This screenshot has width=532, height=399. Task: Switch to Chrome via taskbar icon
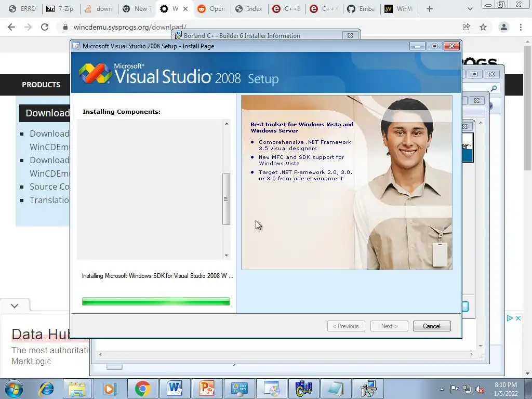tap(142, 389)
